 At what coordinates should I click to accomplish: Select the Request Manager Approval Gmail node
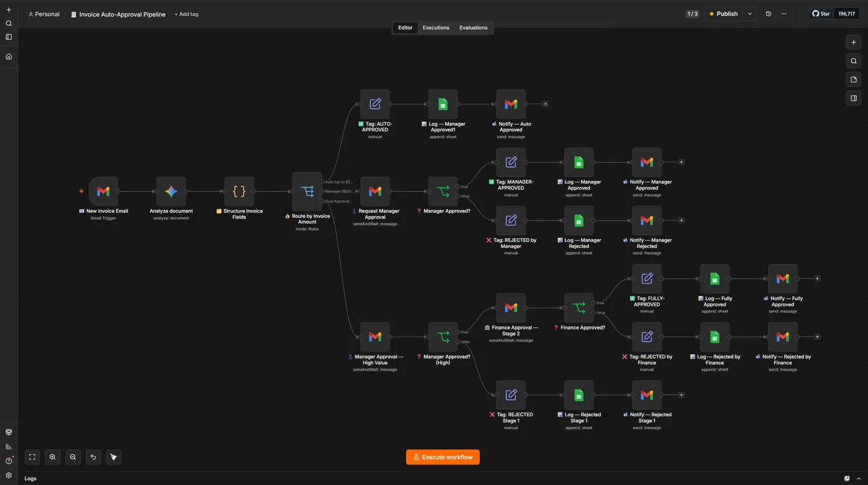(x=375, y=191)
